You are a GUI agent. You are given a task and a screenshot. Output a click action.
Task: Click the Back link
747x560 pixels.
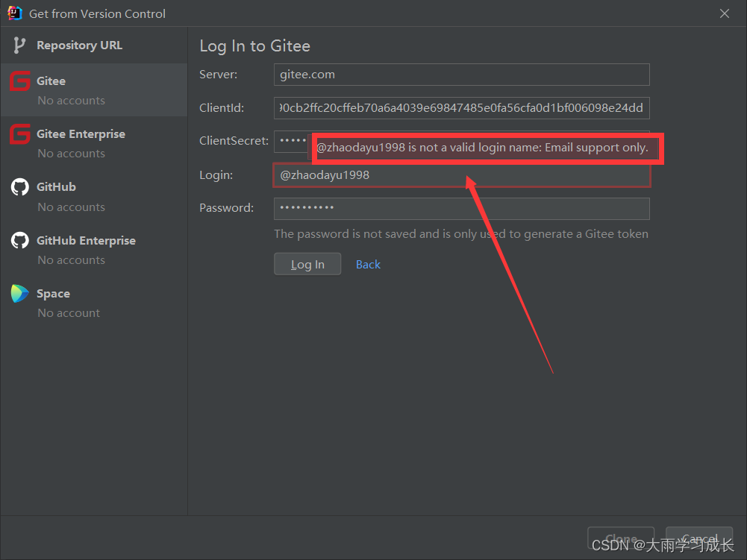368,263
